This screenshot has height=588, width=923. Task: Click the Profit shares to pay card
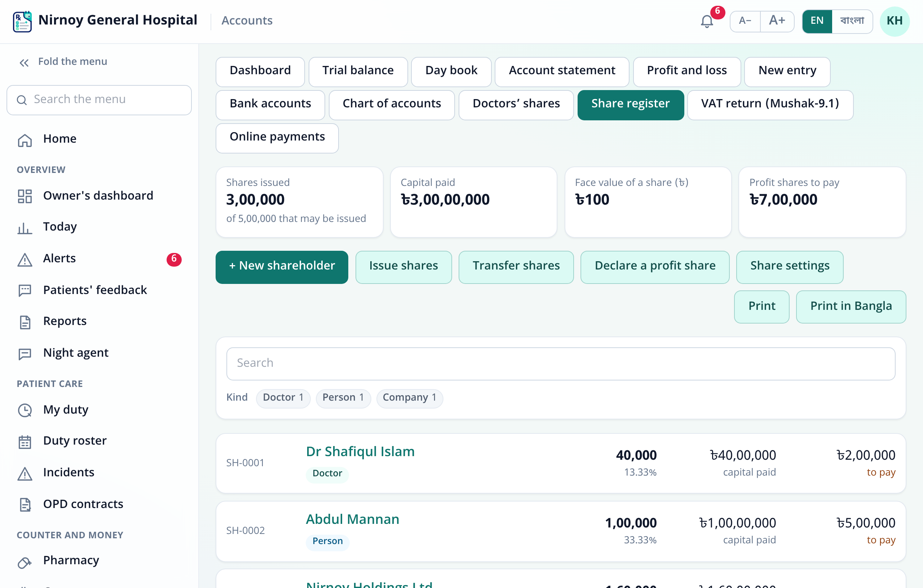pos(822,202)
